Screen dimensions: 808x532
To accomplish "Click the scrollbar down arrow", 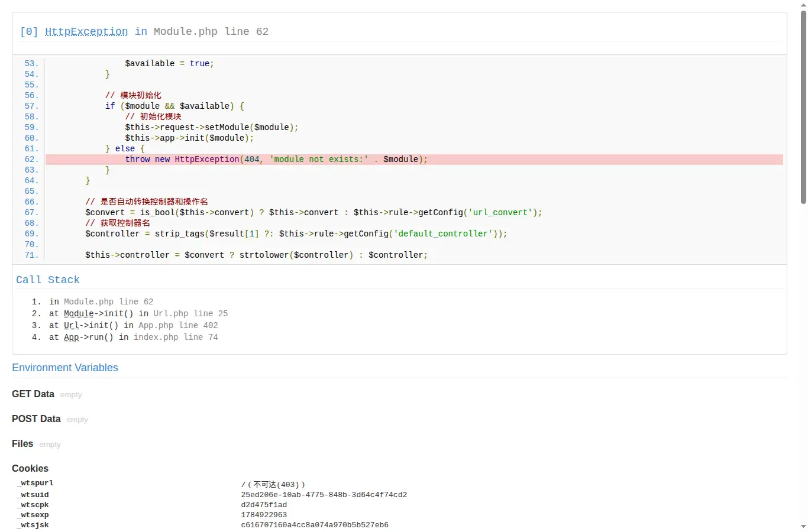I will (x=803, y=527).
